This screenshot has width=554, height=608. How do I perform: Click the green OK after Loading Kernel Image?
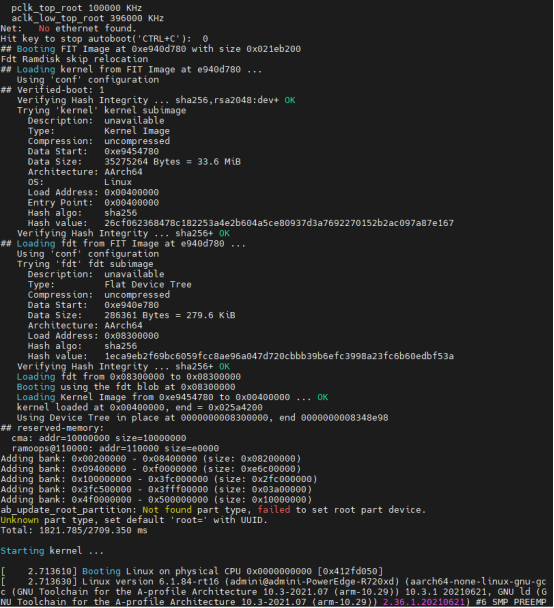(323, 397)
